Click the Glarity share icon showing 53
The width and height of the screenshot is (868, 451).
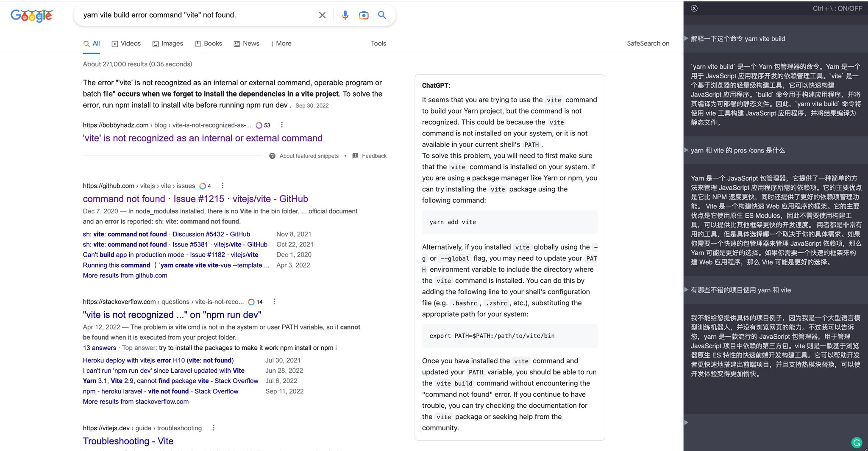(259, 125)
